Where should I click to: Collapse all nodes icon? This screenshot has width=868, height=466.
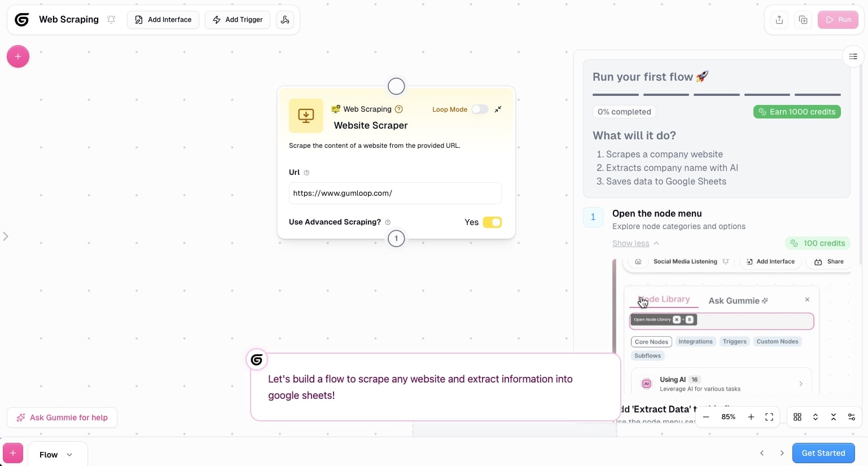pyautogui.click(x=834, y=417)
